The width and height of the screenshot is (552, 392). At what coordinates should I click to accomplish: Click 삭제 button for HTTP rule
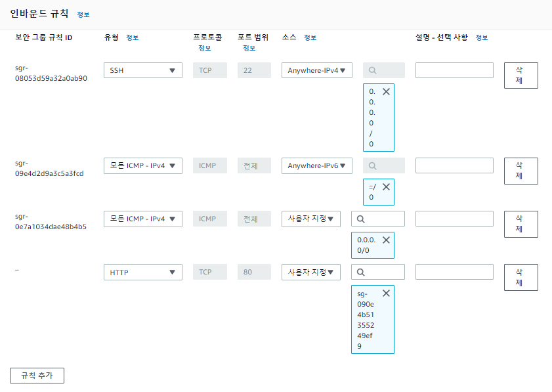(x=521, y=277)
